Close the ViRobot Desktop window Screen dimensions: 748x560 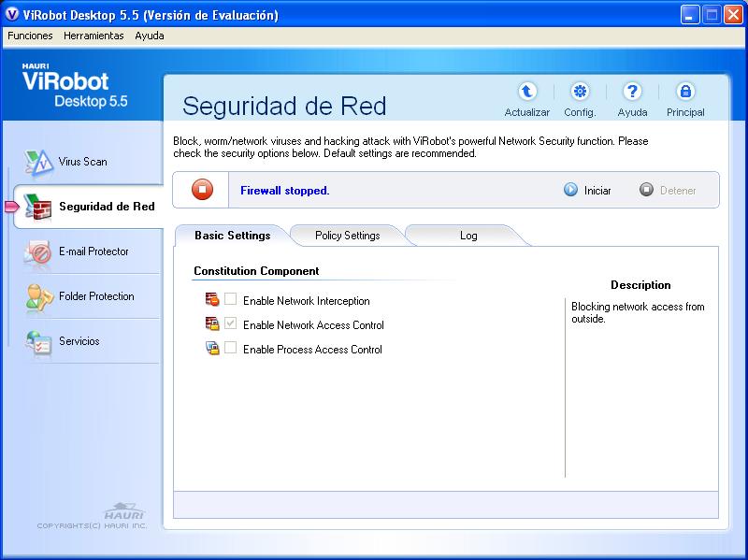[x=733, y=15]
